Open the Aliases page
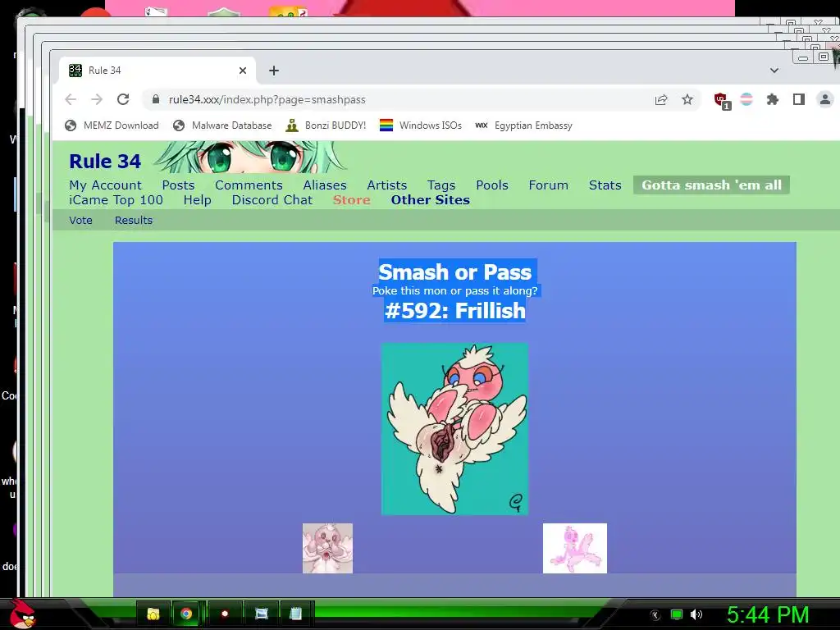840x630 pixels. (x=325, y=185)
